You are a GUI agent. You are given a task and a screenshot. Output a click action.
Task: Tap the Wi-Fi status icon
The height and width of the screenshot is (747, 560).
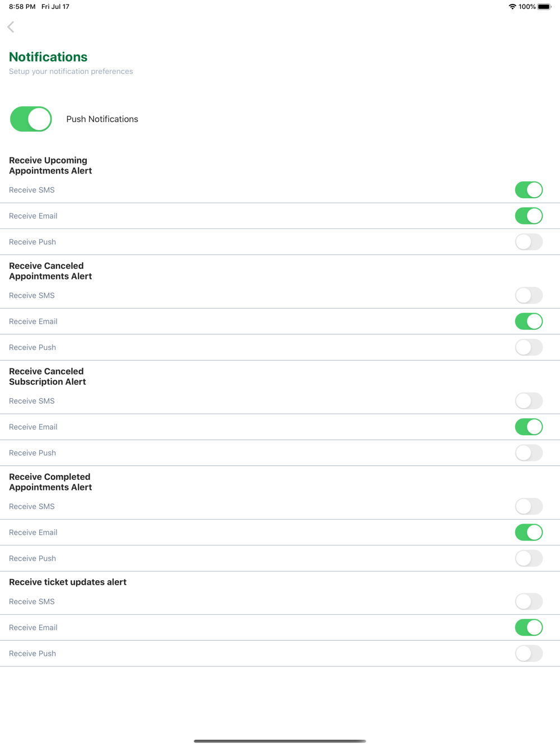(x=512, y=7)
